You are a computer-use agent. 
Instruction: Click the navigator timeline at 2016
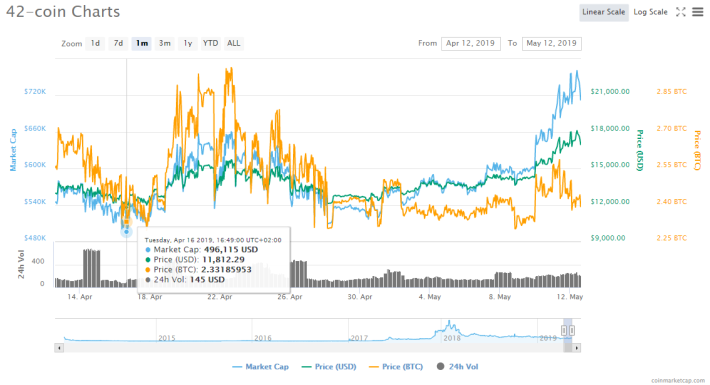pyautogui.click(x=263, y=338)
